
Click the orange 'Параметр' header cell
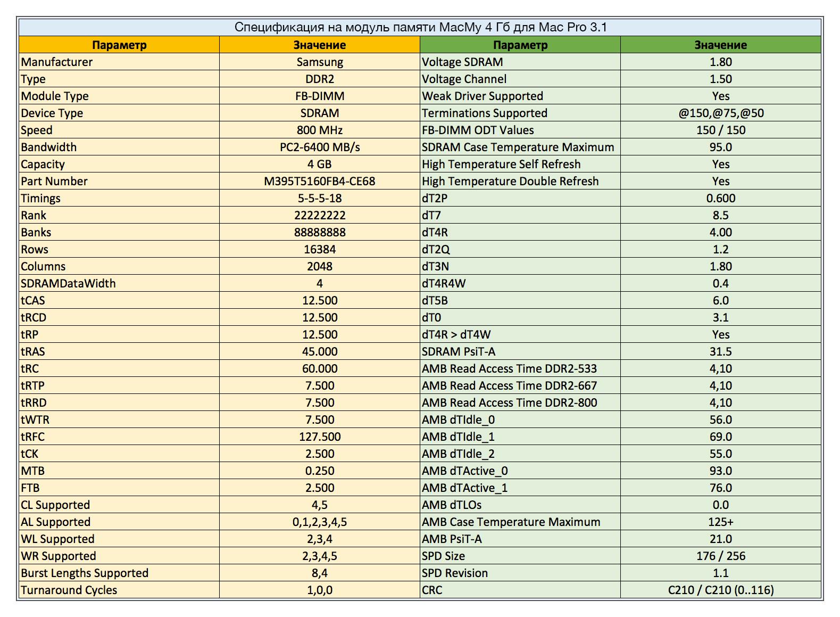(x=119, y=45)
